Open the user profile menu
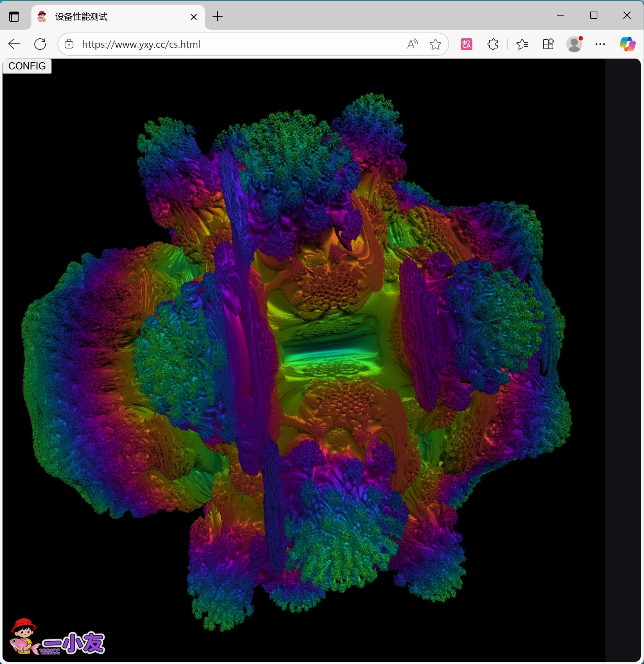Image resolution: width=644 pixels, height=664 pixels. point(574,44)
